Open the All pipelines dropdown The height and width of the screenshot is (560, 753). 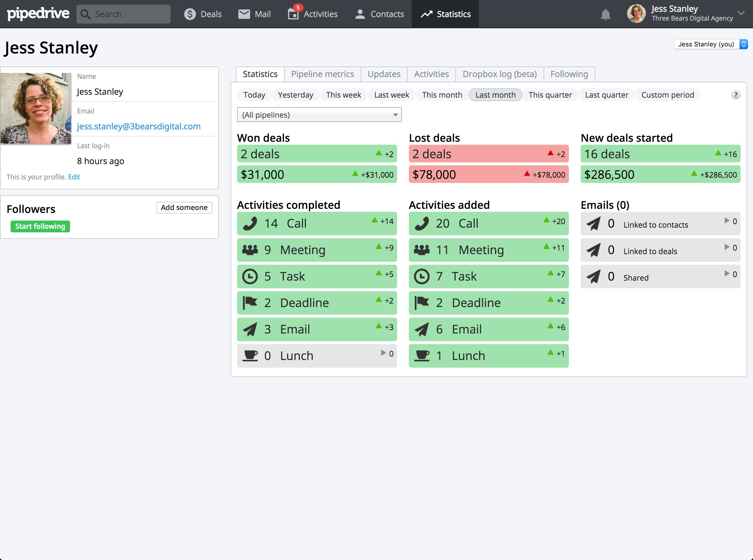(x=319, y=115)
